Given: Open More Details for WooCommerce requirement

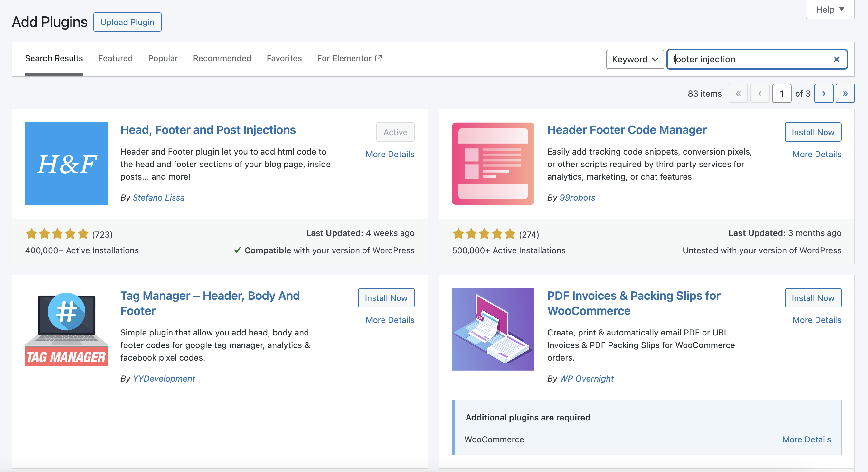Looking at the screenshot, I should coord(806,439).
